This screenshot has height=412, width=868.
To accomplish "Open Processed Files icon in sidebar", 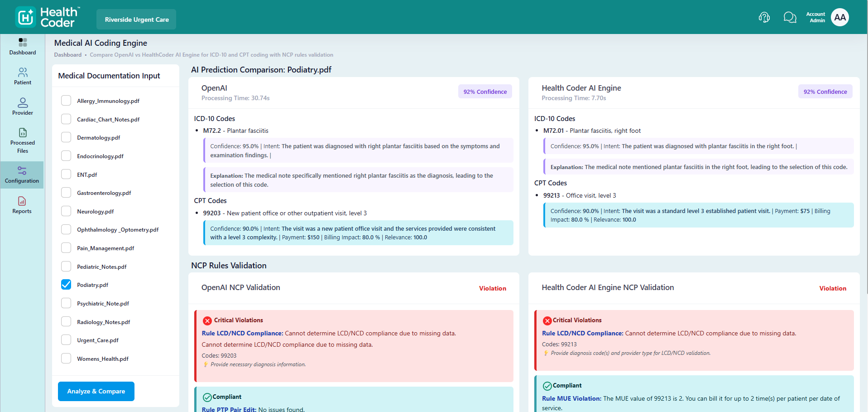I will [23, 133].
